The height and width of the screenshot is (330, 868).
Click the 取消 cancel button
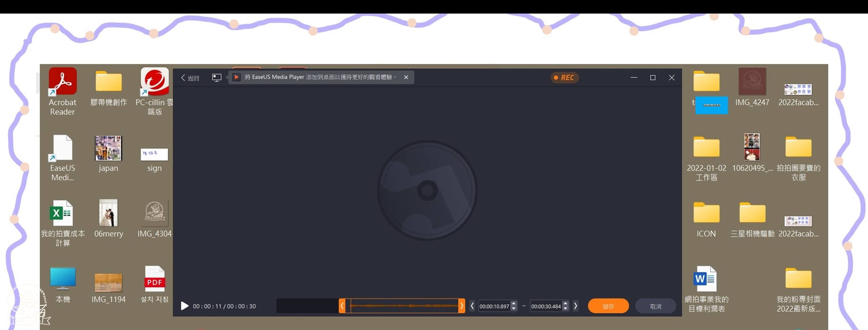coord(655,306)
